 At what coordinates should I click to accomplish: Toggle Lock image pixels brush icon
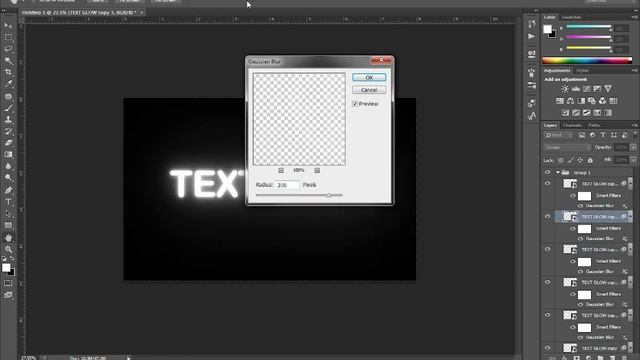(571, 160)
